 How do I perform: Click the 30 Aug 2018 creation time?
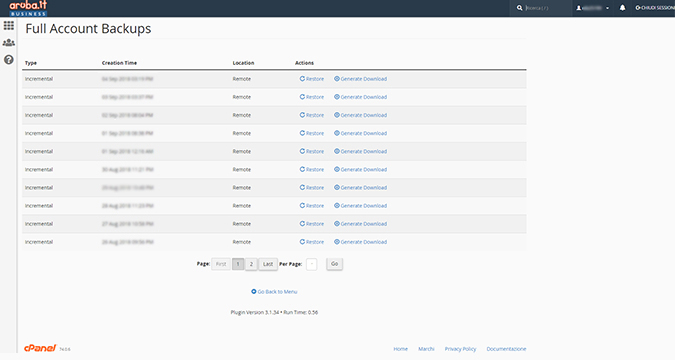click(x=127, y=169)
